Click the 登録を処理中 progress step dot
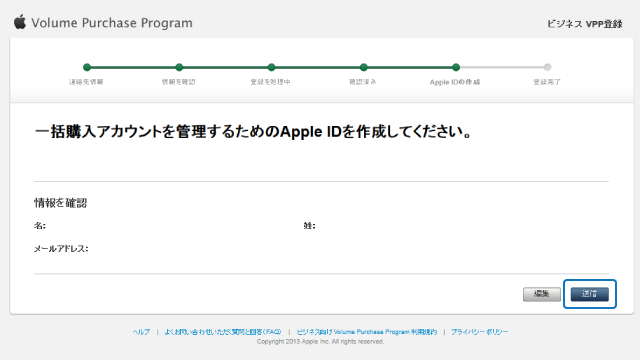Viewport: 640px width, 360px height. [271, 67]
